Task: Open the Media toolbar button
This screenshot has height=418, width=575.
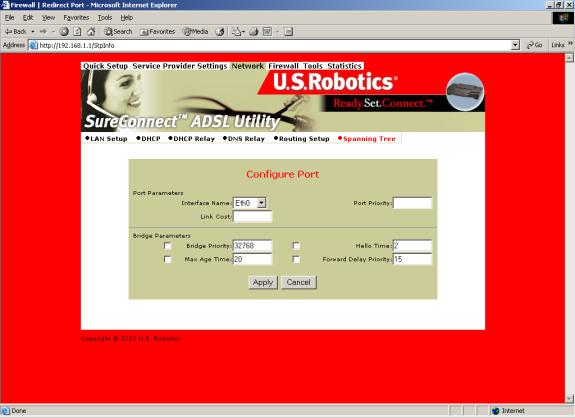Action: (196, 32)
